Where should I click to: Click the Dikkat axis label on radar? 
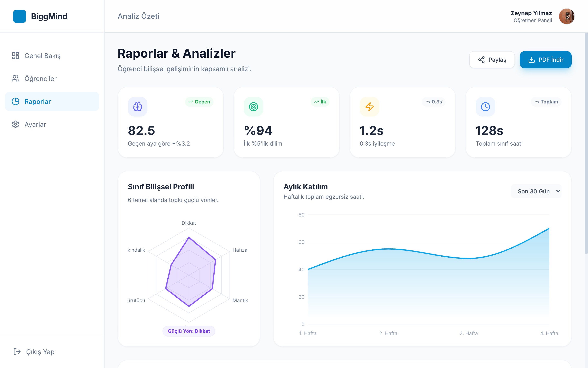[x=189, y=223]
